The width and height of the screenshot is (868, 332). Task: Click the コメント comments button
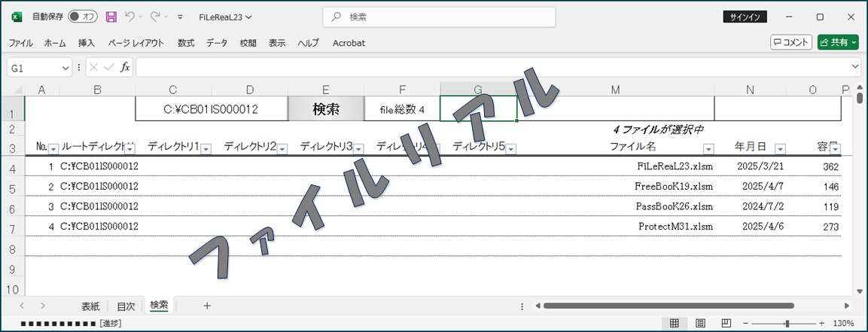[792, 42]
